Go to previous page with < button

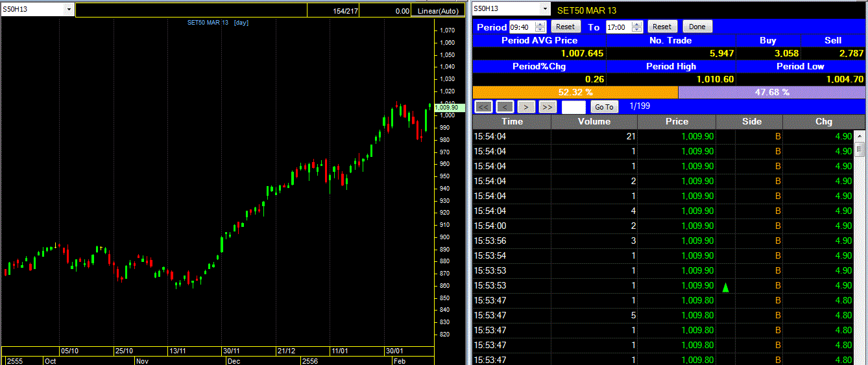506,107
